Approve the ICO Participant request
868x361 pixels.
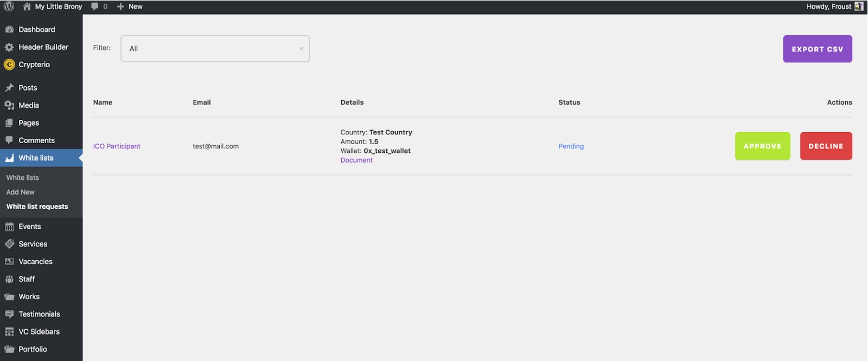click(762, 146)
